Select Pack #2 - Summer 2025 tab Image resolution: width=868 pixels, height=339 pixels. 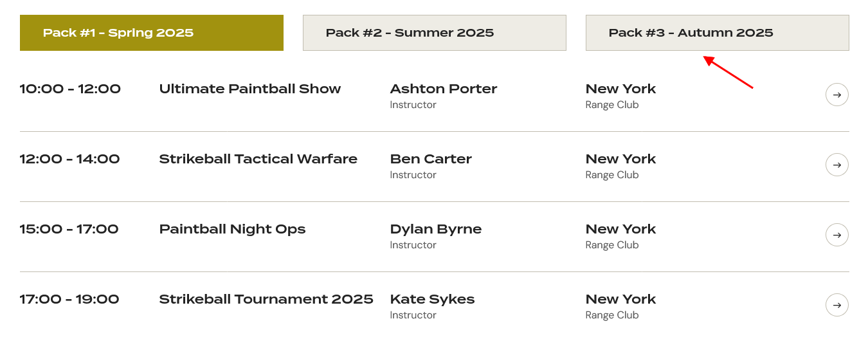[x=435, y=33]
